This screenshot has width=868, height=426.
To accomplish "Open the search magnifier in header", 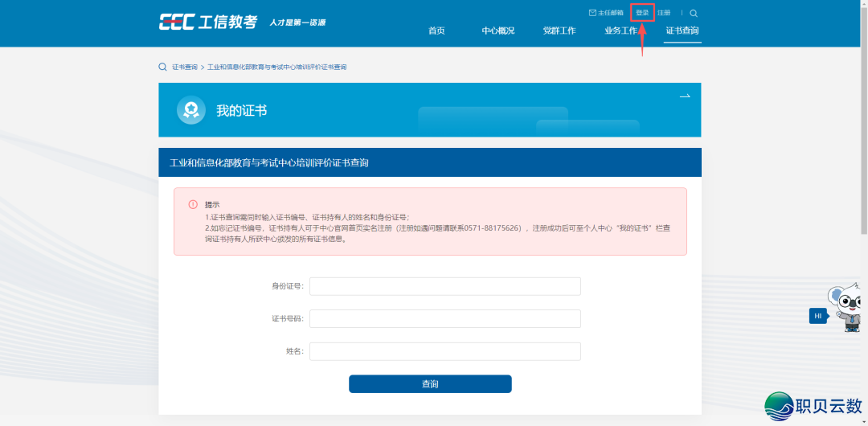I will click(694, 14).
